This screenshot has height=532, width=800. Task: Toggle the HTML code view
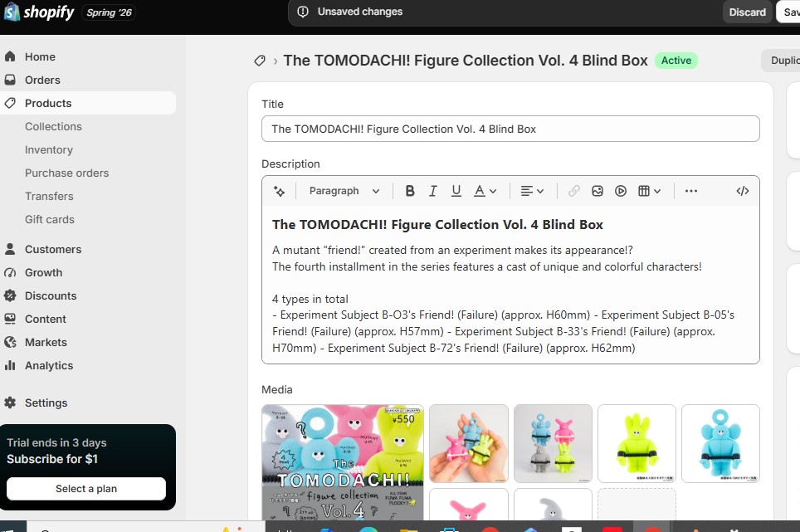click(743, 191)
